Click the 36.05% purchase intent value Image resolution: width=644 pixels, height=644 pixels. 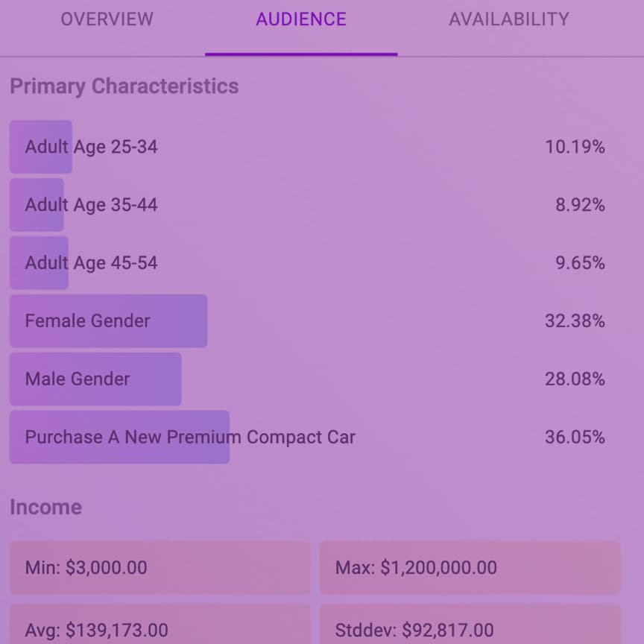575,437
